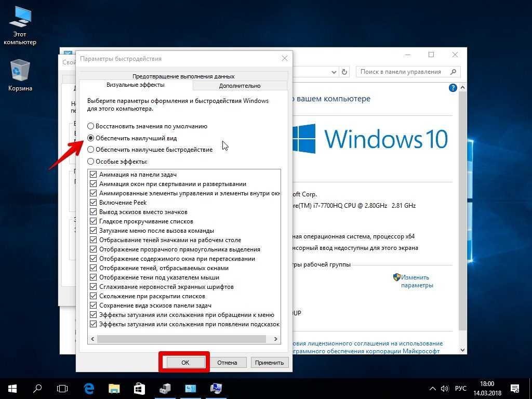Expand the address bar history dropdown

click(334, 72)
